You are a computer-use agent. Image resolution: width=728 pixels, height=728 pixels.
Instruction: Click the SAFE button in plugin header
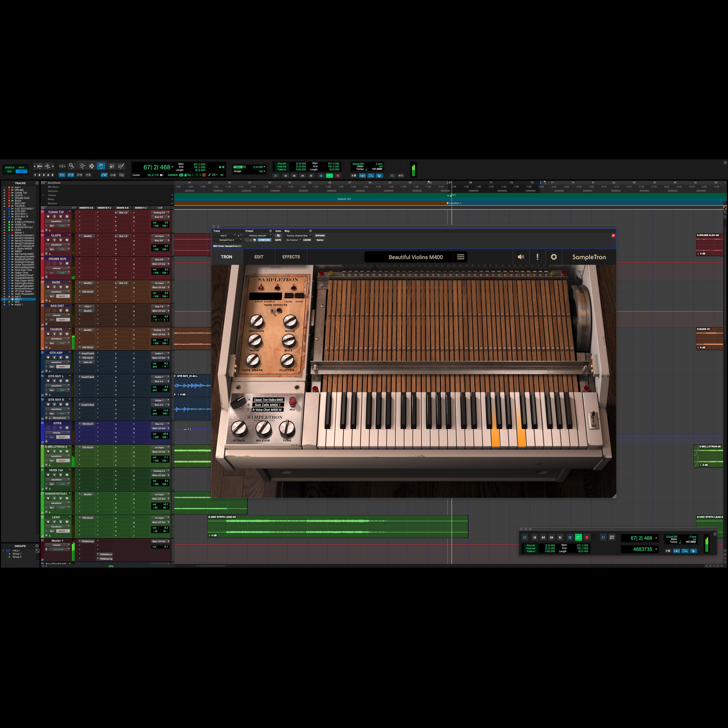(x=278, y=240)
